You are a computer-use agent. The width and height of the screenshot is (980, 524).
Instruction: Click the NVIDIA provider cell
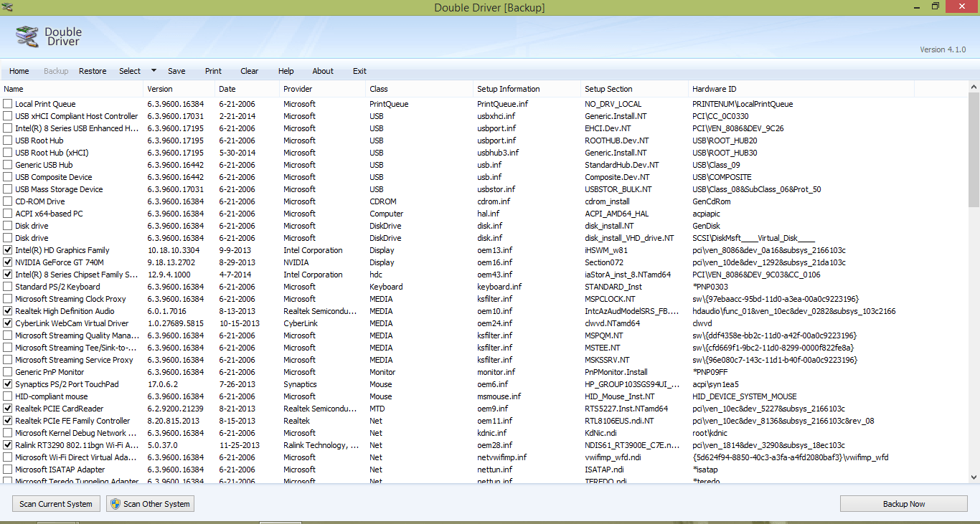(296, 262)
